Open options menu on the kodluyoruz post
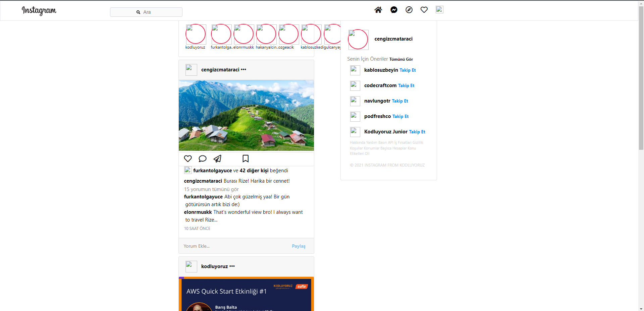This screenshot has height=311, width=644. pos(232,266)
